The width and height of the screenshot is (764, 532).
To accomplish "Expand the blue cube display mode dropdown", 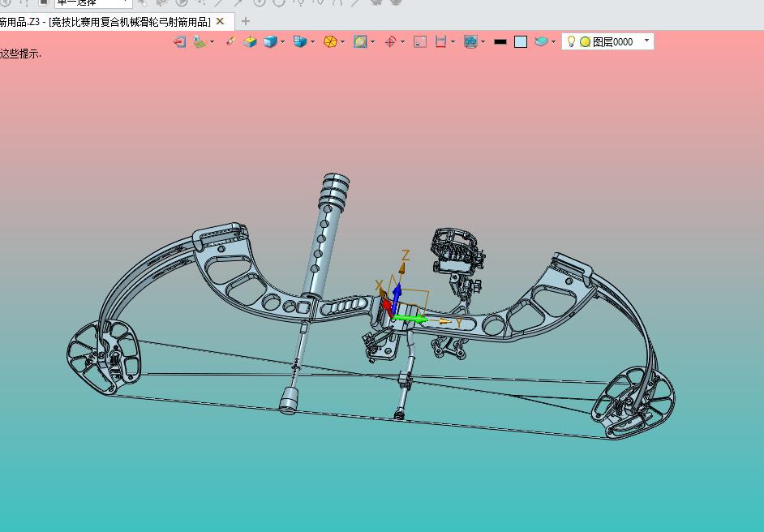I will [282, 42].
